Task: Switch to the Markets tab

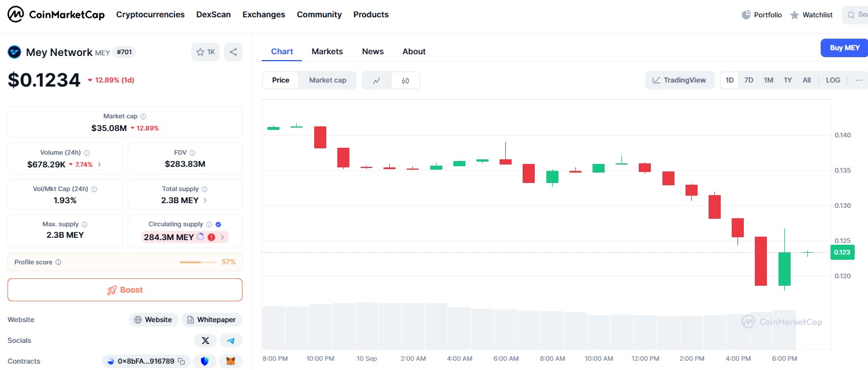Action: point(327,51)
